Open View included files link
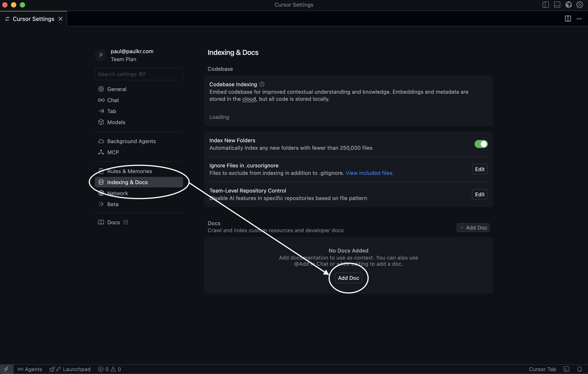 [x=369, y=173]
